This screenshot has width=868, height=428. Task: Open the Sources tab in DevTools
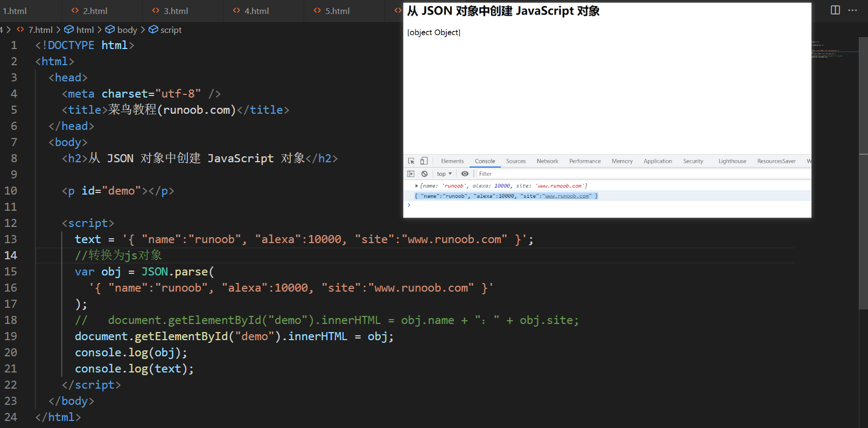point(516,161)
